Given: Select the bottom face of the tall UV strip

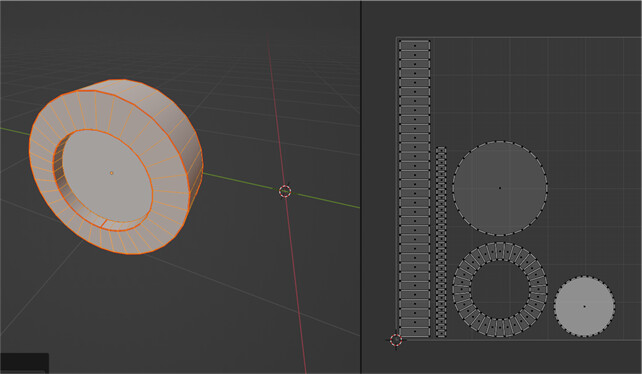Looking at the screenshot, I should click(415, 332).
